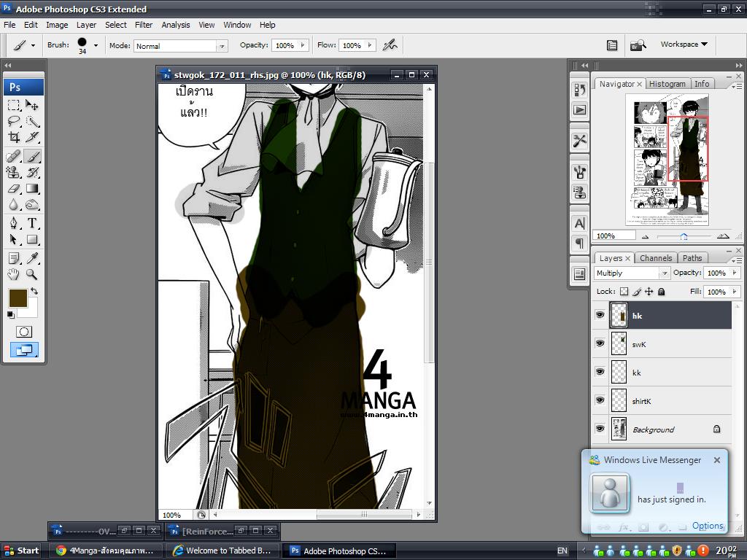The width and height of the screenshot is (747, 560).
Task: Select the Notes tool
Action: point(14,258)
